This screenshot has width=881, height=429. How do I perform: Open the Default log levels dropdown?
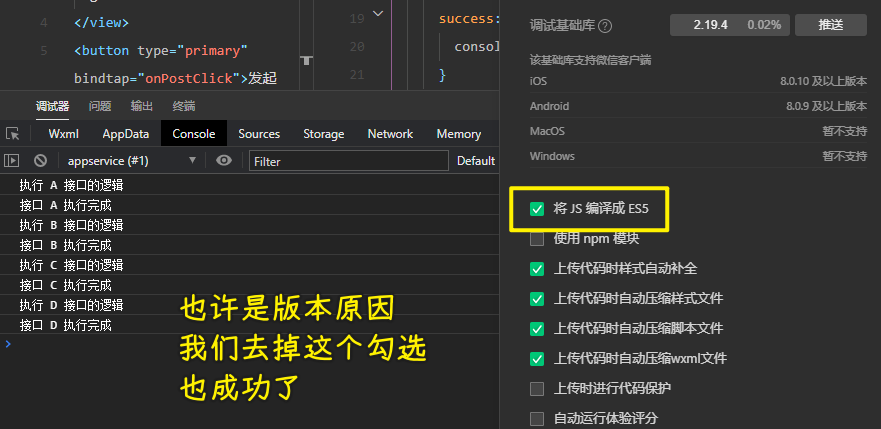(x=475, y=161)
